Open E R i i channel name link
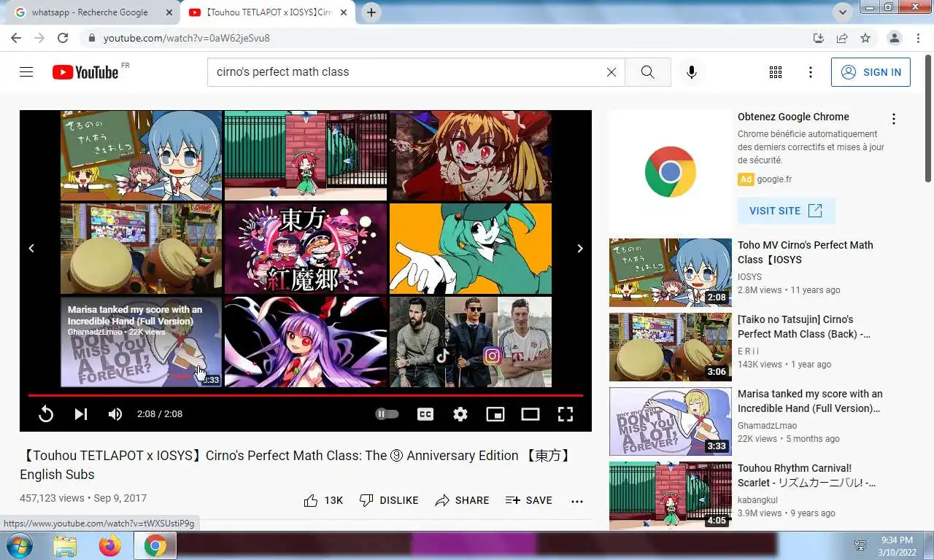934x560 pixels. click(x=747, y=351)
